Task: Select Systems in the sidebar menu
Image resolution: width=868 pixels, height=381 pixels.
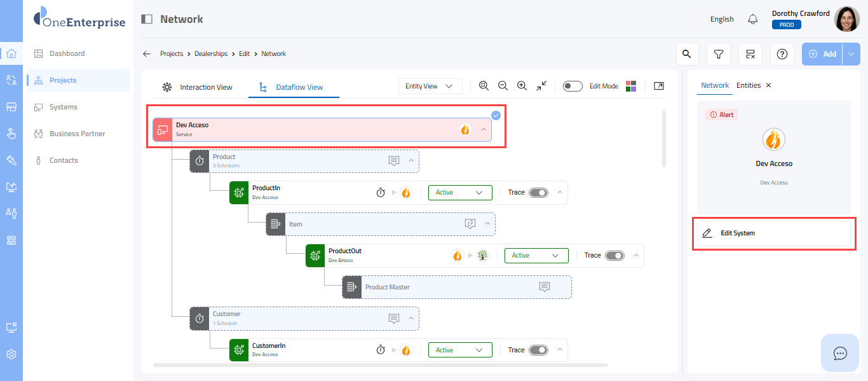Action: [64, 107]
